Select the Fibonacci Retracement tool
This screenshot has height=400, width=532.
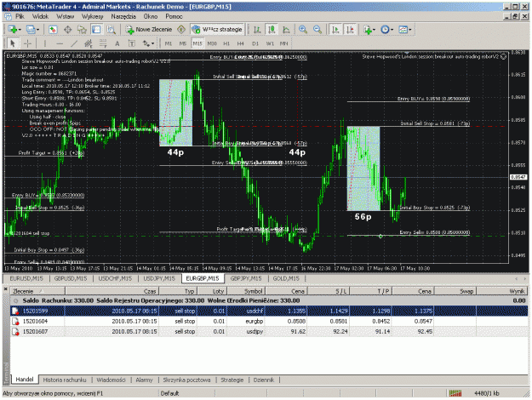(103, 43)
